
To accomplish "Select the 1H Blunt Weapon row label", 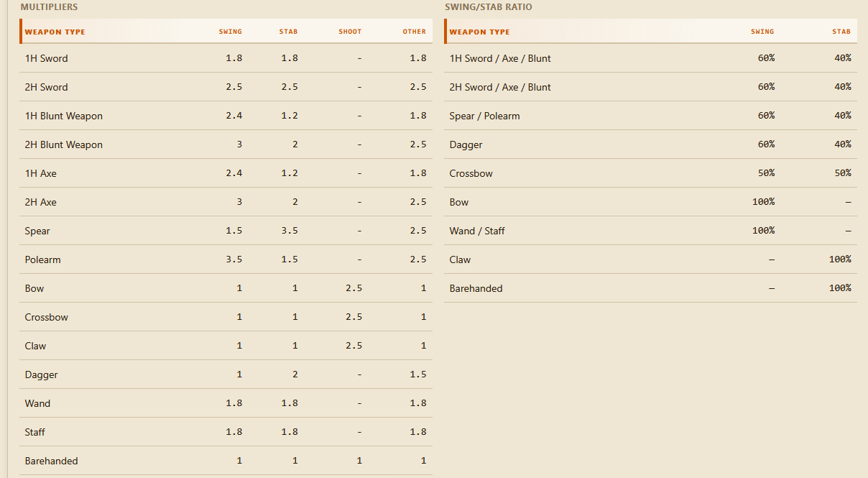I will pos(63,116).
